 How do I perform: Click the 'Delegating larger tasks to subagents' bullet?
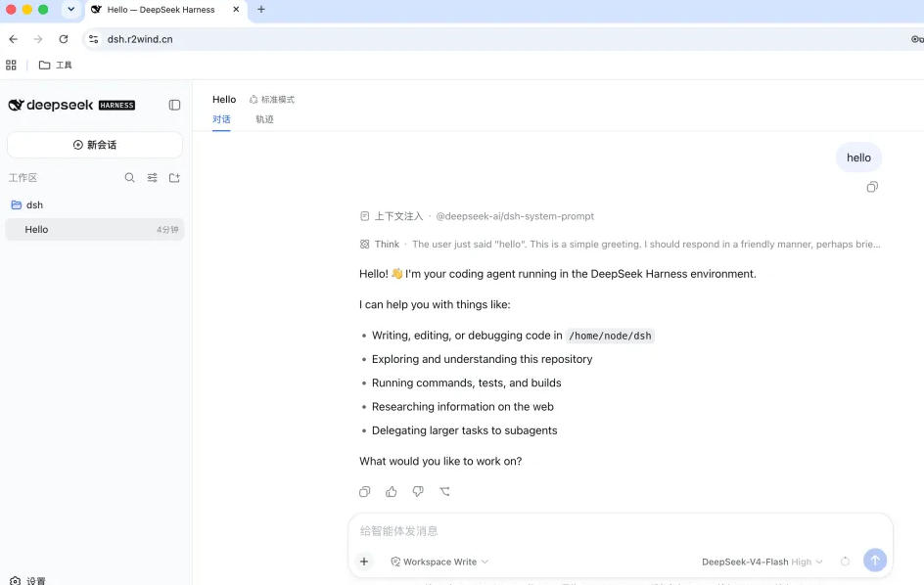pos(464,430)
